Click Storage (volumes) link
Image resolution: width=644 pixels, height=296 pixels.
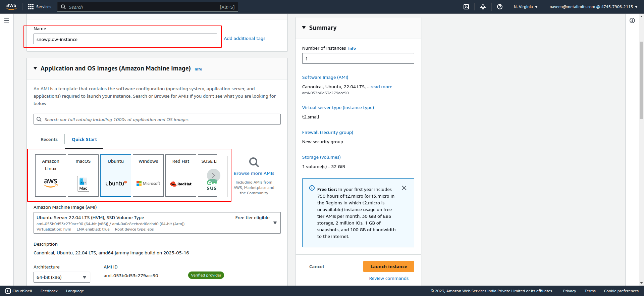(x=321, y=157)
